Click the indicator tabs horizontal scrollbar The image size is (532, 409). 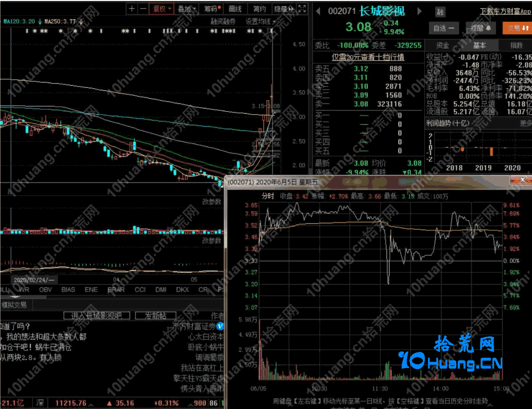click(24, 297)
